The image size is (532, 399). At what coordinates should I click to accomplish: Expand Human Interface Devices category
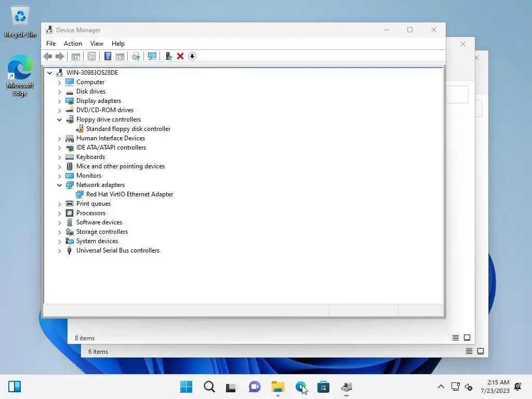(59, 138)
